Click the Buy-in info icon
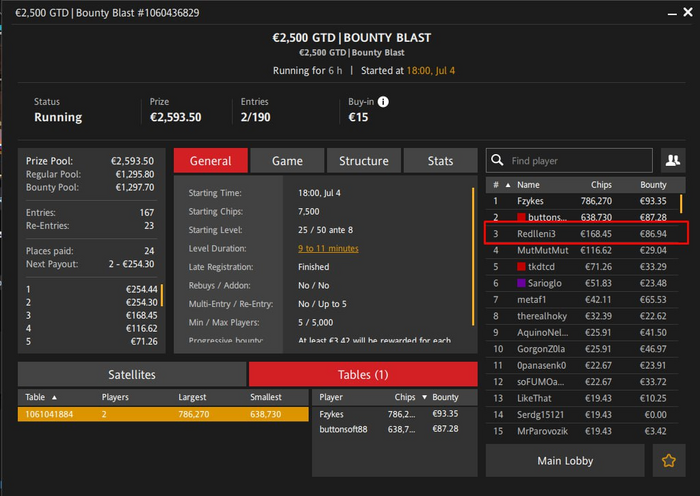This screenshot has height=496, width=700. coord(383,102)
